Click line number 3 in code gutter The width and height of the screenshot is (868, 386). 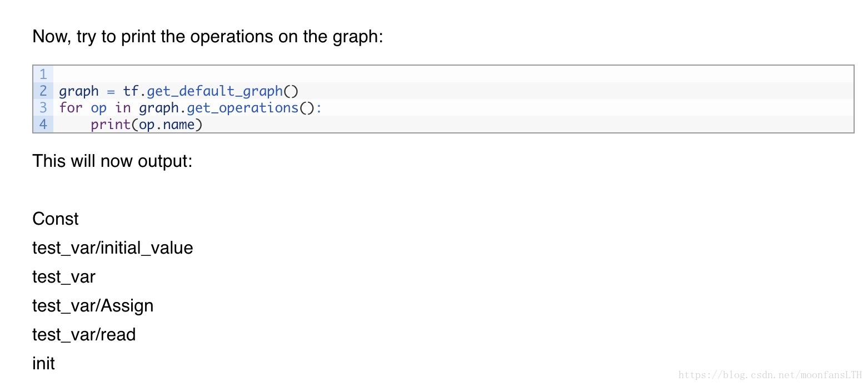coord(43,107)
